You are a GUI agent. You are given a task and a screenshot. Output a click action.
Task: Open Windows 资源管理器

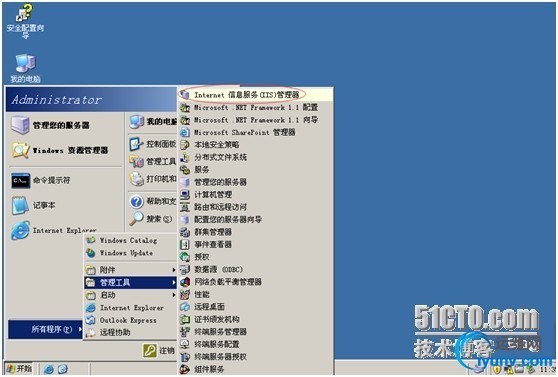pos(65,150)
